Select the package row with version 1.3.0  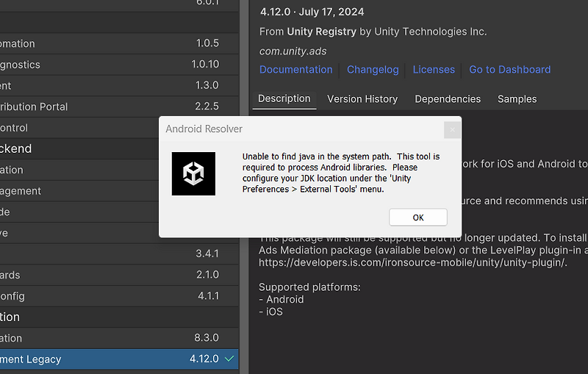click(119, 85)
